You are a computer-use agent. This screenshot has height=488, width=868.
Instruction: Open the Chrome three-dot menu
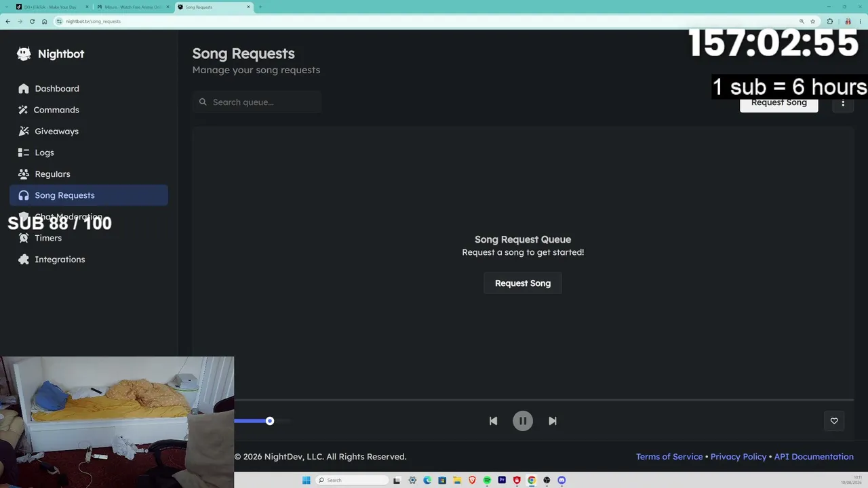click(860, 22)
